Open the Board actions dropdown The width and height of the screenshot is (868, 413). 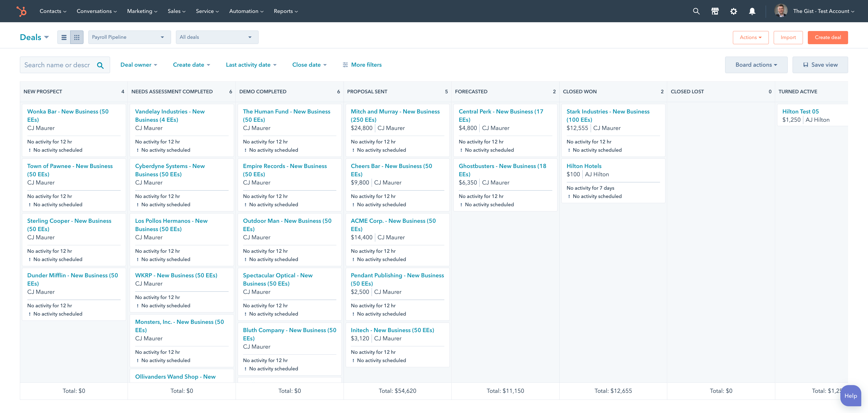(x=756, y=65)
